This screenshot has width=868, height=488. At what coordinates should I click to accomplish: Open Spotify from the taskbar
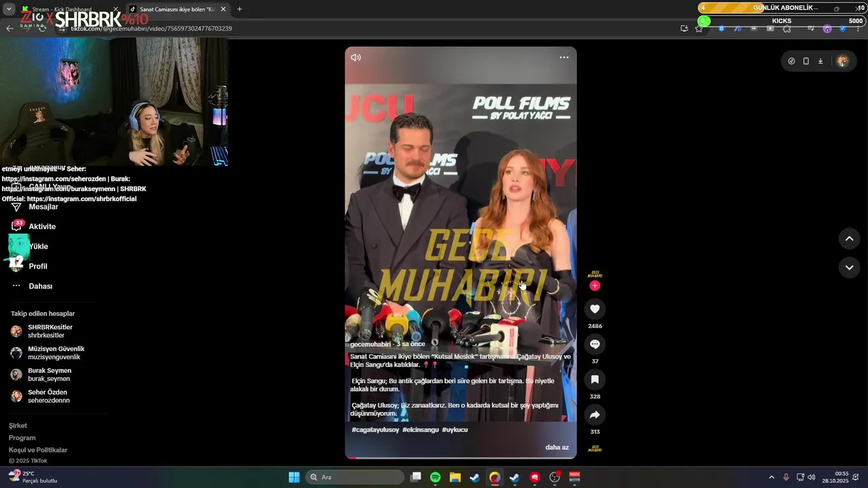[435, 477]
